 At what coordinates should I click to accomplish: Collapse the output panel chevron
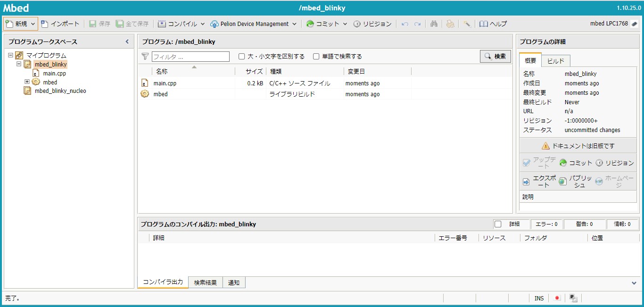634,283
